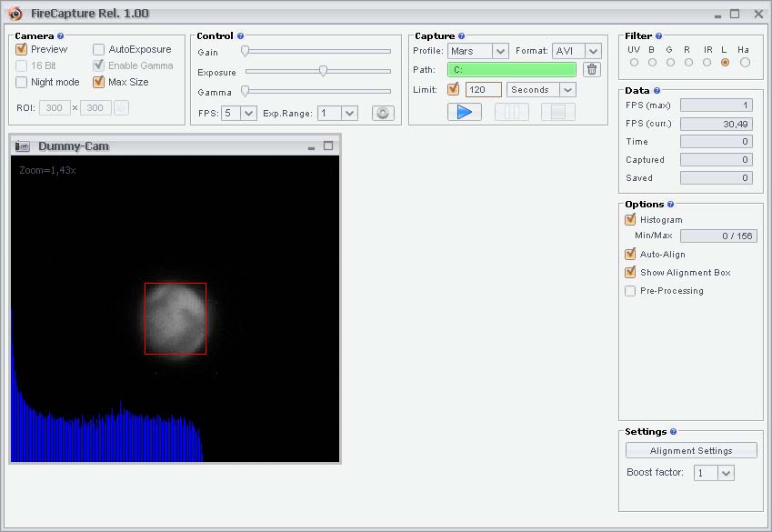Open Settings section help icon
Image resolution: width=772 pixels, height=532 pixels.
click(x=673, y=431)
